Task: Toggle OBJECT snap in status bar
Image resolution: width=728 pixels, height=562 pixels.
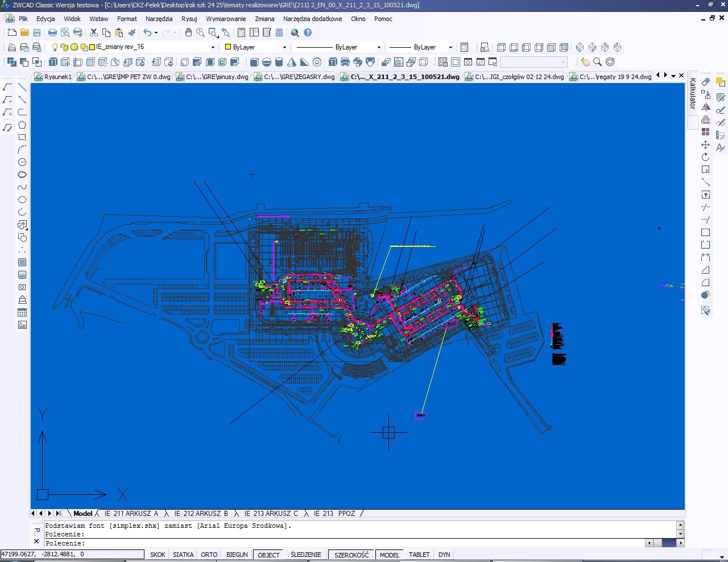Action: tap(268, 555)
